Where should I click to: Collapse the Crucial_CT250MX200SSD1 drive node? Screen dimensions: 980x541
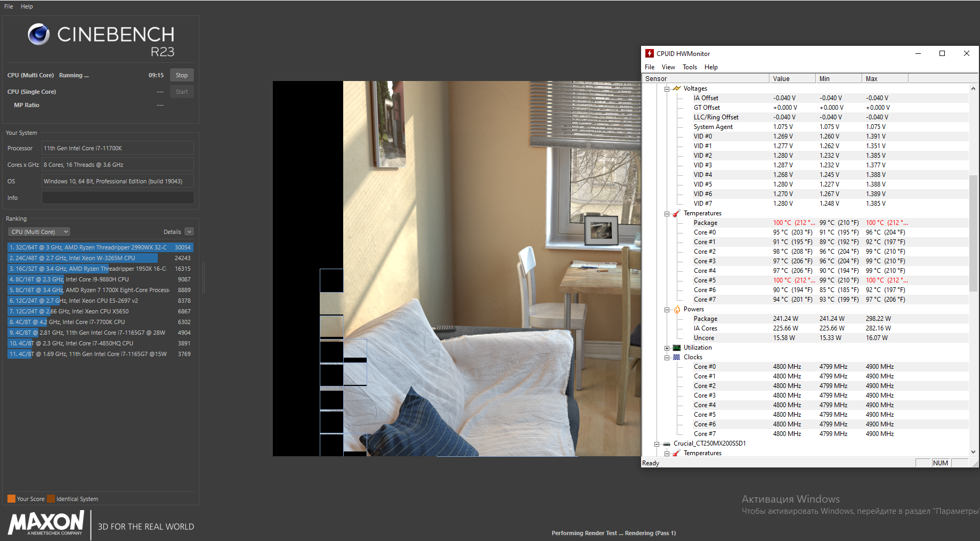(657, 443)
